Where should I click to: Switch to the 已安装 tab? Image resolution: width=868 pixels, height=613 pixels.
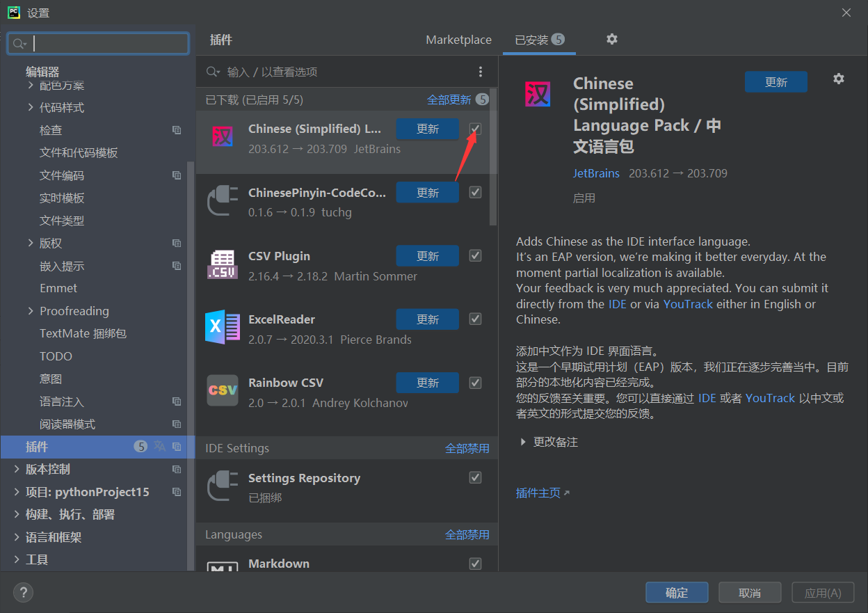pos(540,40)
